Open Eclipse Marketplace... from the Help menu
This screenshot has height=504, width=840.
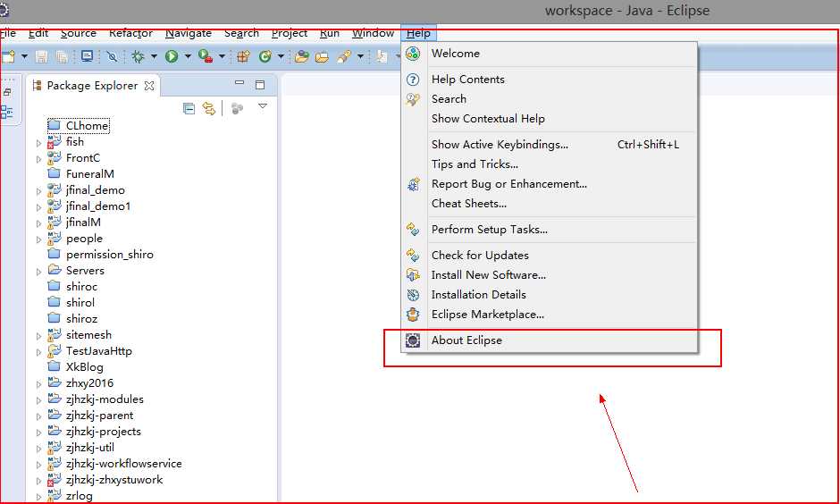[x=549, y=315]
